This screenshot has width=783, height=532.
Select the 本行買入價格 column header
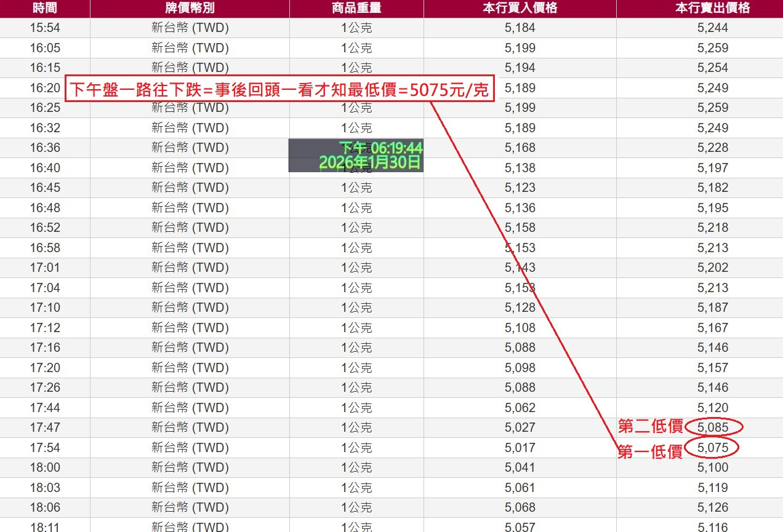pyautogui.click(x=519, y=9)
